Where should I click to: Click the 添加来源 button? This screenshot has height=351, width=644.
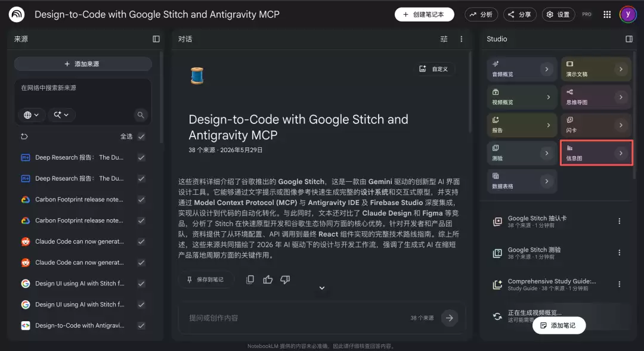tap(82, 64)
